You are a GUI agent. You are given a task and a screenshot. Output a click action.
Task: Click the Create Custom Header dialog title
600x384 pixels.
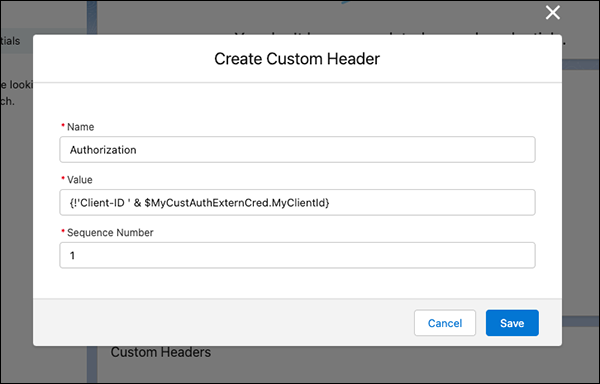(x=297, y=59)
